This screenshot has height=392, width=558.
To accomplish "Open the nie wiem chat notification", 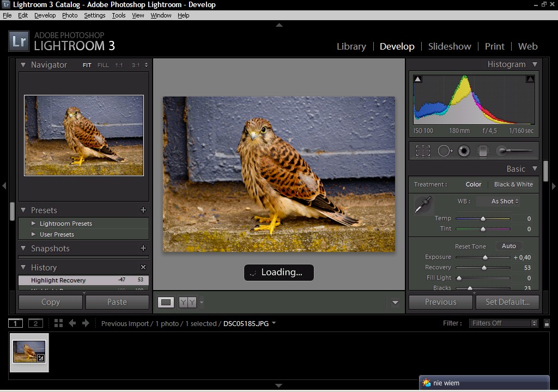I will pos(484,383).
